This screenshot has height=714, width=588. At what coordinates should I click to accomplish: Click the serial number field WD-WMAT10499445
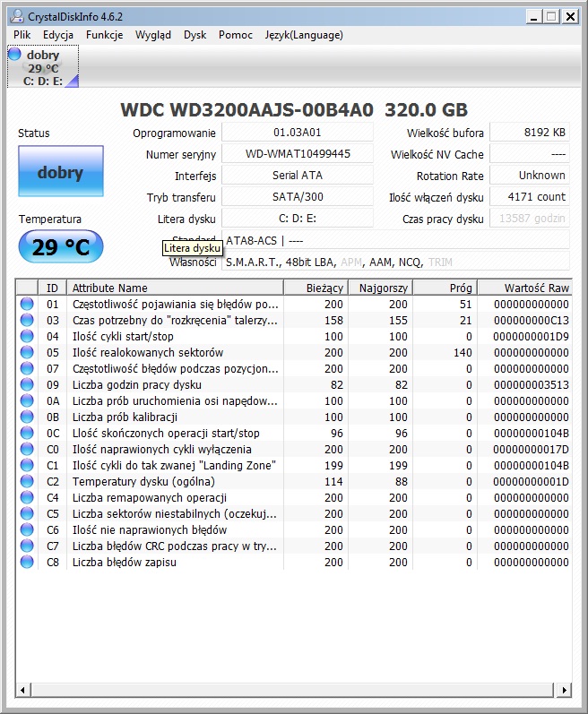pos(298,154)
